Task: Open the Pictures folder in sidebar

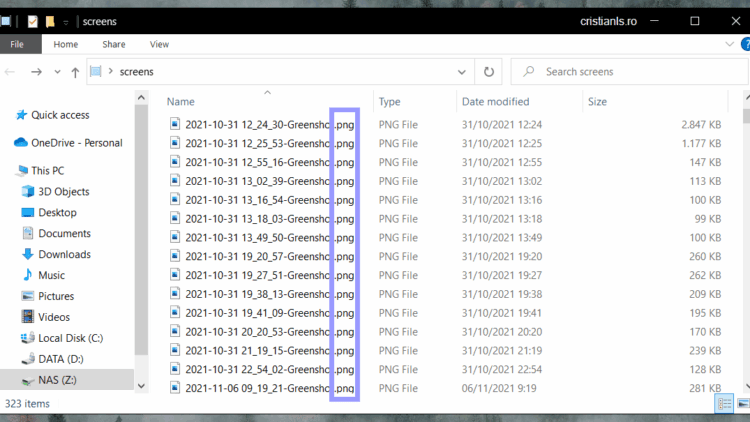Action: coord(56,296)
